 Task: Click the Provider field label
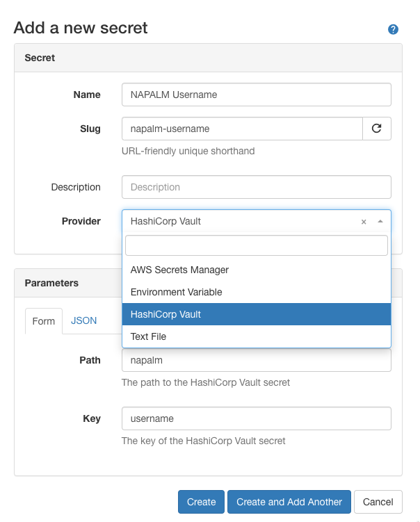pos(81,221)
